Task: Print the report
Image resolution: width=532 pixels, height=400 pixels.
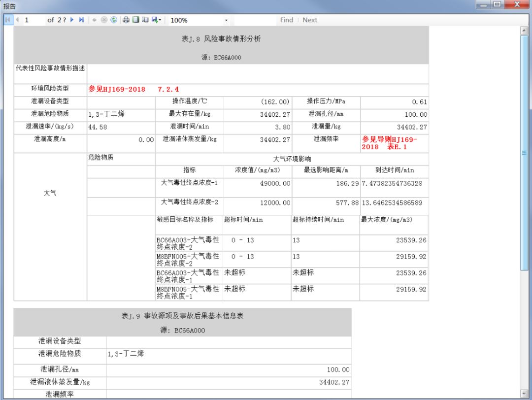Action: pyautogui.click(x=126, y=20)
